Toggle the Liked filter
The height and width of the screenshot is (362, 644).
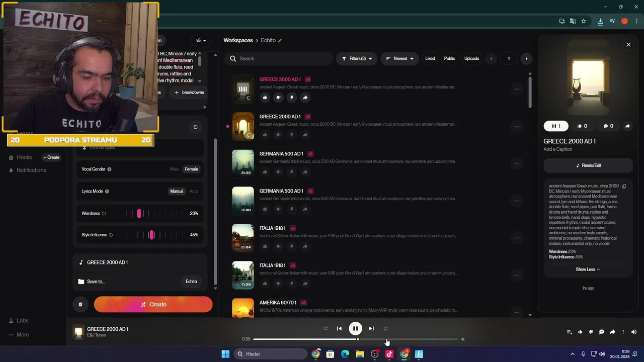430,59
